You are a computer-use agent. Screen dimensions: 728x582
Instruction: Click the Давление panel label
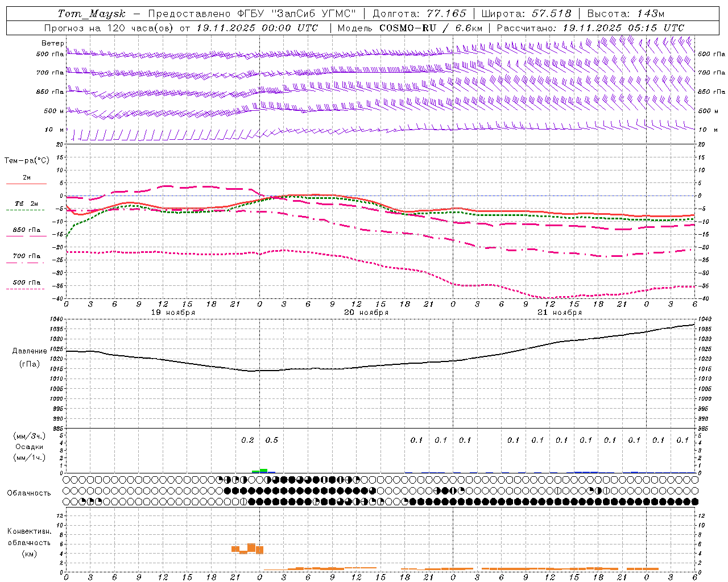coord(30,351)
